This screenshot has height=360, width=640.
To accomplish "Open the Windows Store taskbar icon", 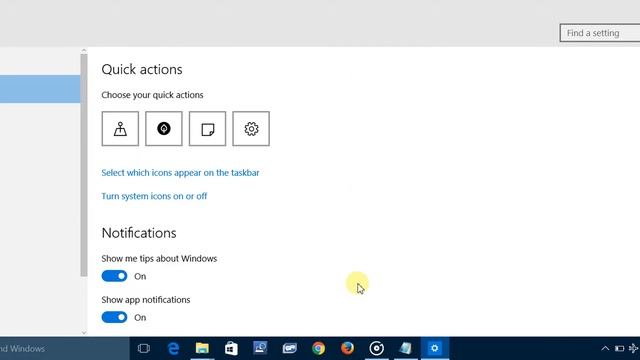I will [231, 349].
